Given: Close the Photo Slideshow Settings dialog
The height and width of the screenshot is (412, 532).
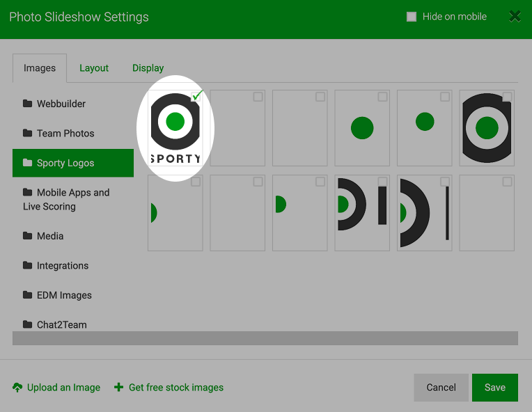Looking at the screenshot, I should (515, 16).
